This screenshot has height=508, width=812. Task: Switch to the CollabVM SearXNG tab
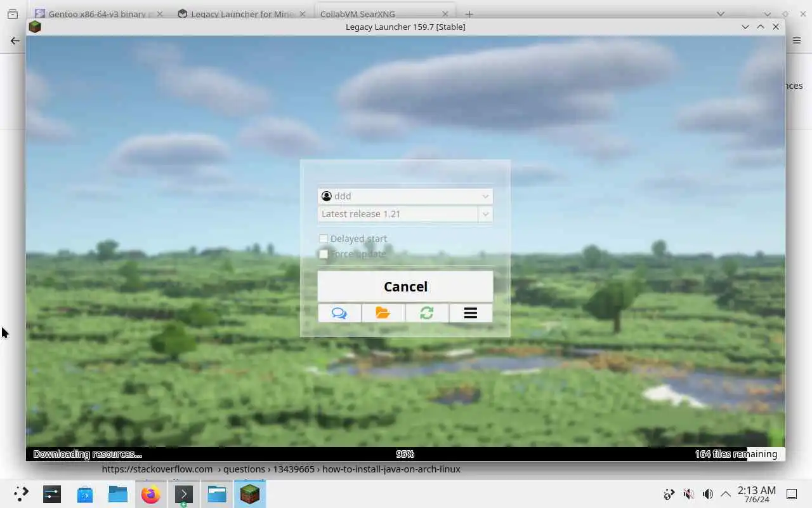click(384, 13)
